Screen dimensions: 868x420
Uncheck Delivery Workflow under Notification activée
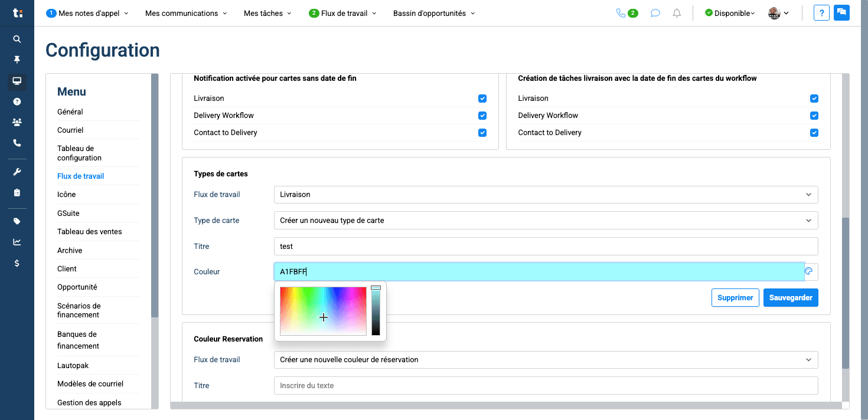tap(482, 116)
